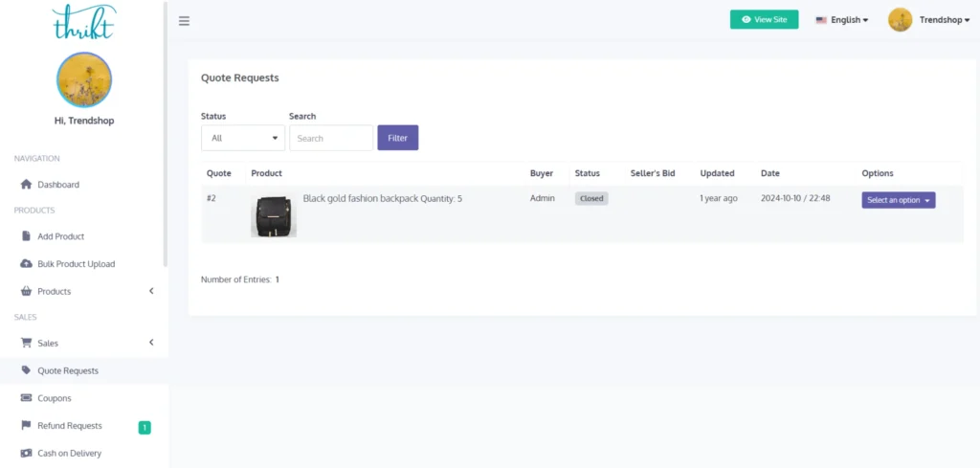Open Quote Requests in the sidebar
The width and height of the screenshot is (980, 468).
pos(67,370)
